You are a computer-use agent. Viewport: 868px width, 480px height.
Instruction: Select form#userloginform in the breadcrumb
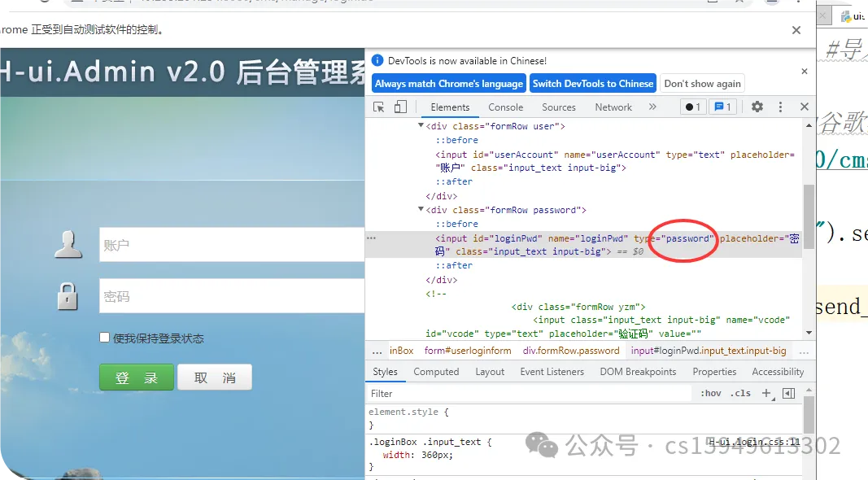(x=468, y=351)
